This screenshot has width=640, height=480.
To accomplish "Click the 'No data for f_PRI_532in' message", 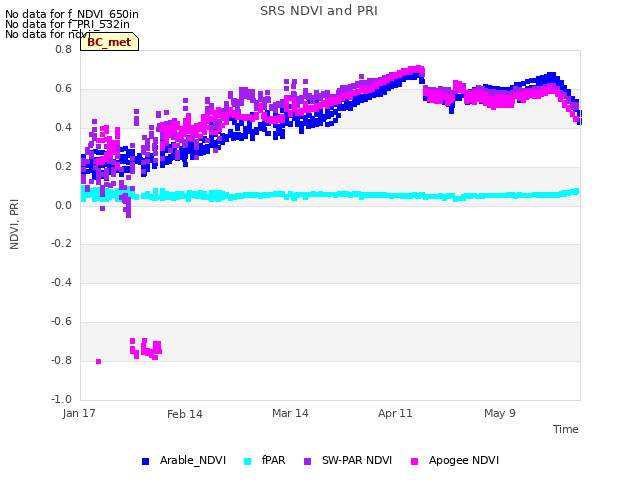I will (x=67, y=24).
